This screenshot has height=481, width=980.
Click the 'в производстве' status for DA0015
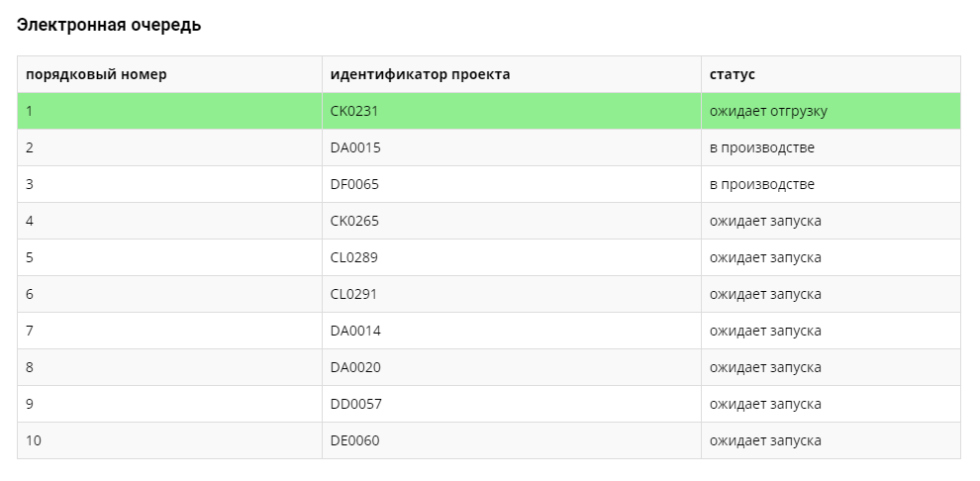[x=762, y=147]
